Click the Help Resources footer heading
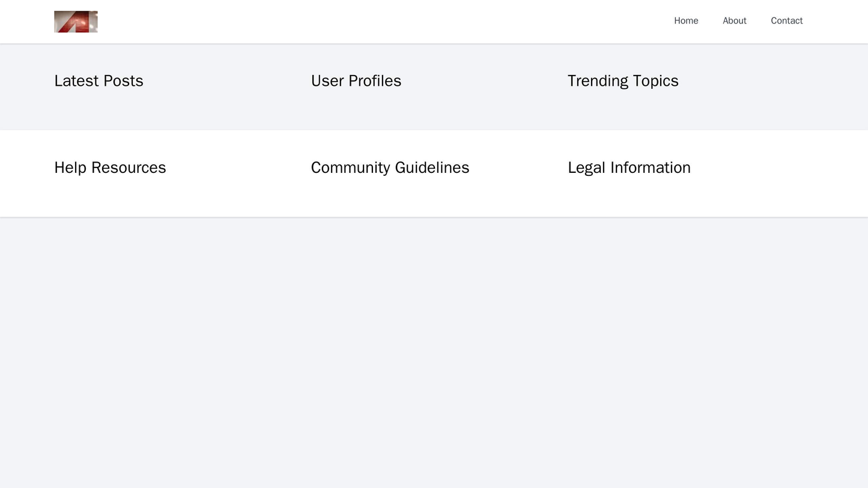The height and width of the screenshot is (488, 868). tap(110, 167)
